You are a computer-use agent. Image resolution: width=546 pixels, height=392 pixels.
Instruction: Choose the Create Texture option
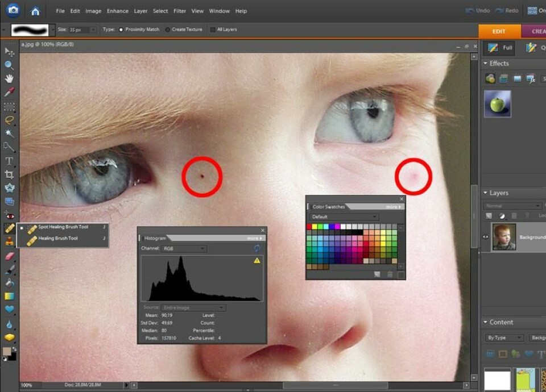tap(168, 30)
